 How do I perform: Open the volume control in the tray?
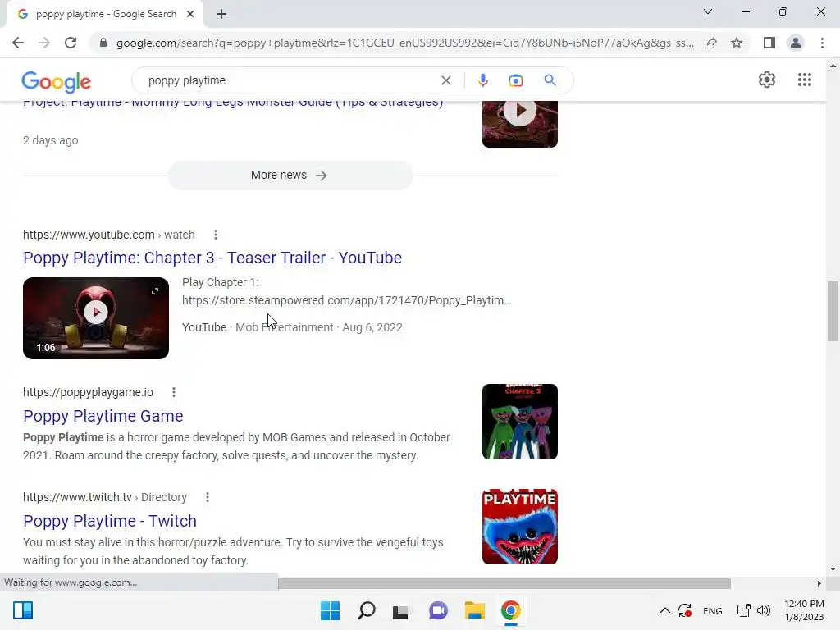pyautogui.click(x=764, y=610)
